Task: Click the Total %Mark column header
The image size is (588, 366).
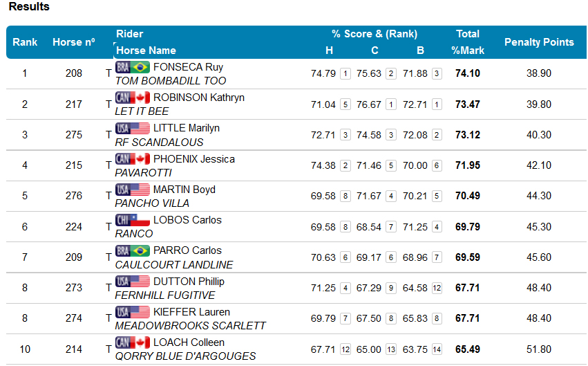Action: point(468,42)
